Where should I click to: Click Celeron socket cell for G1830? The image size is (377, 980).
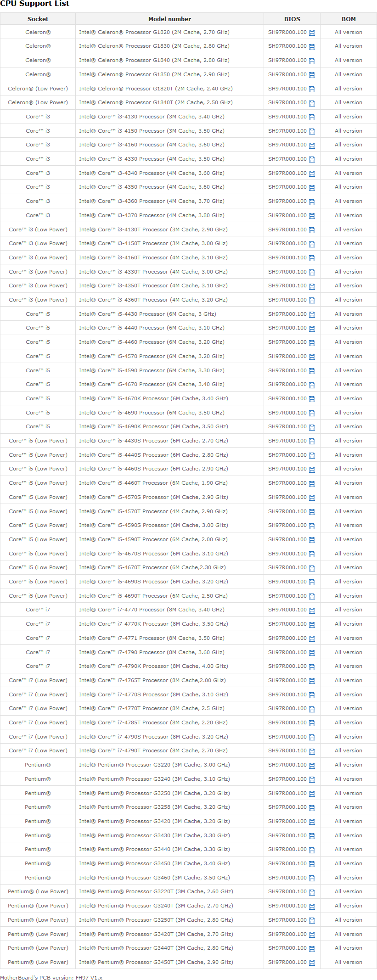(38, 46)
